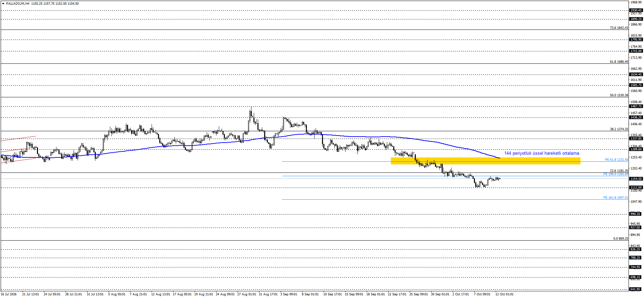Viewport: 644px width, 298px height.
Task: Click the 1585.75 price level tag
Action: pyautogui.click(x=636, y=85)
